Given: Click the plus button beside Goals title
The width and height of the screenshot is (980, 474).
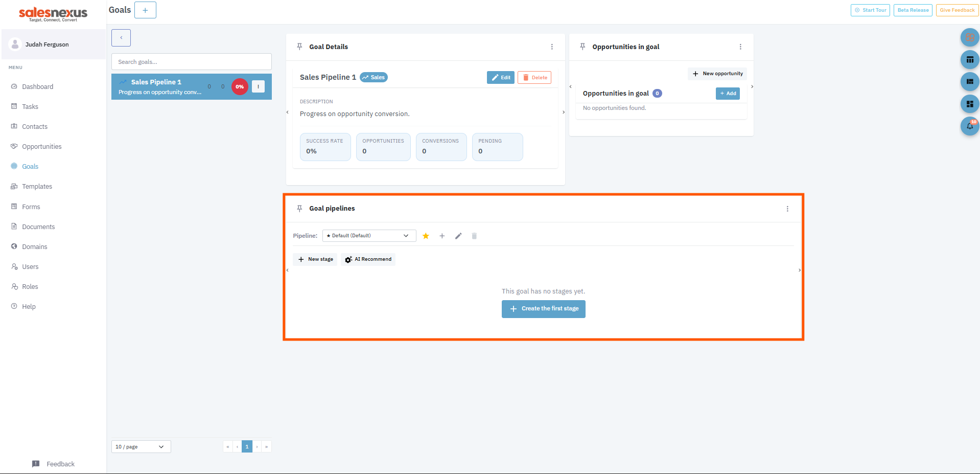Looking at the screenshot, I should 145,10.
